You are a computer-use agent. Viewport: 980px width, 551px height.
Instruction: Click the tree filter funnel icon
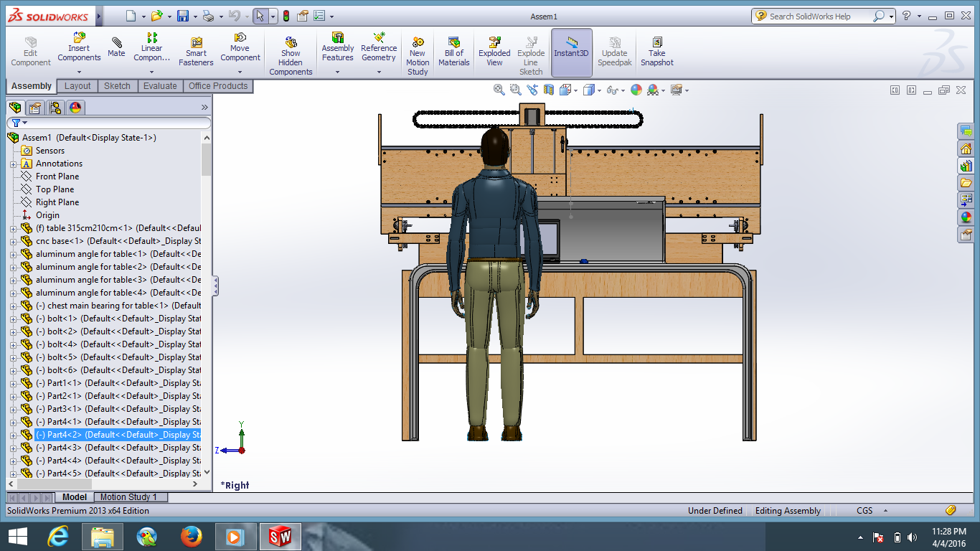[x=16, y=123]
